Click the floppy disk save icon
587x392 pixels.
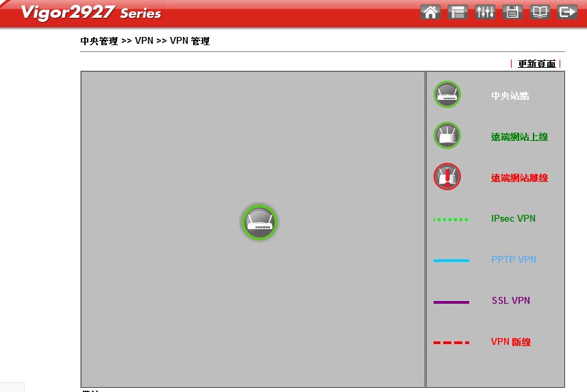[512, 12]
